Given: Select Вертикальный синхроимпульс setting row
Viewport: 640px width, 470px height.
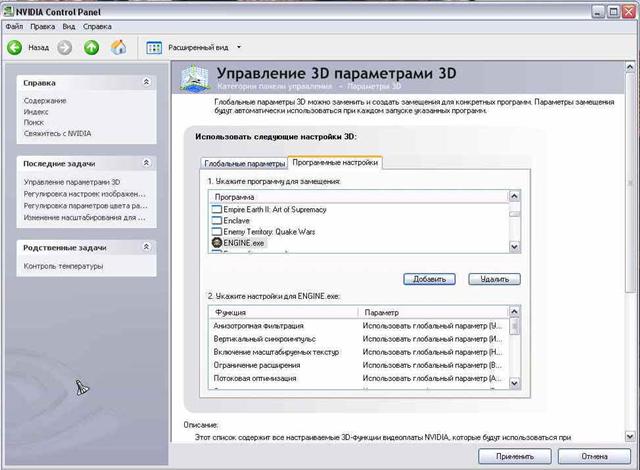Looking at the screenshot, I should (359, 339).
